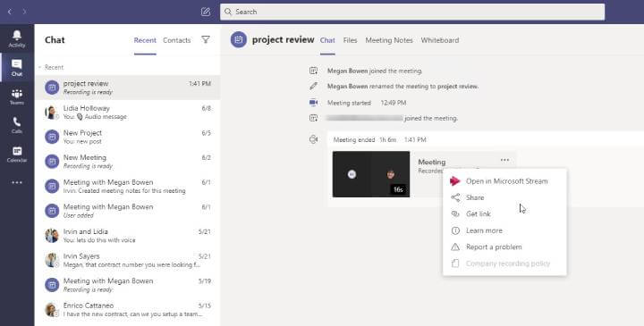644x326 pixels.
Task: Switch to the Recent tab
Action: click(x=145, y=40)
